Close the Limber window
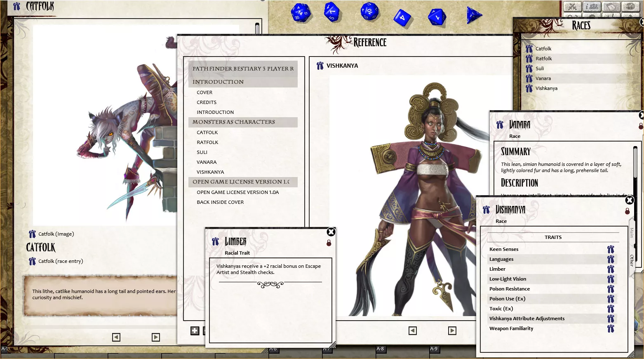644x359 pixels. click(x=331, y=232)
